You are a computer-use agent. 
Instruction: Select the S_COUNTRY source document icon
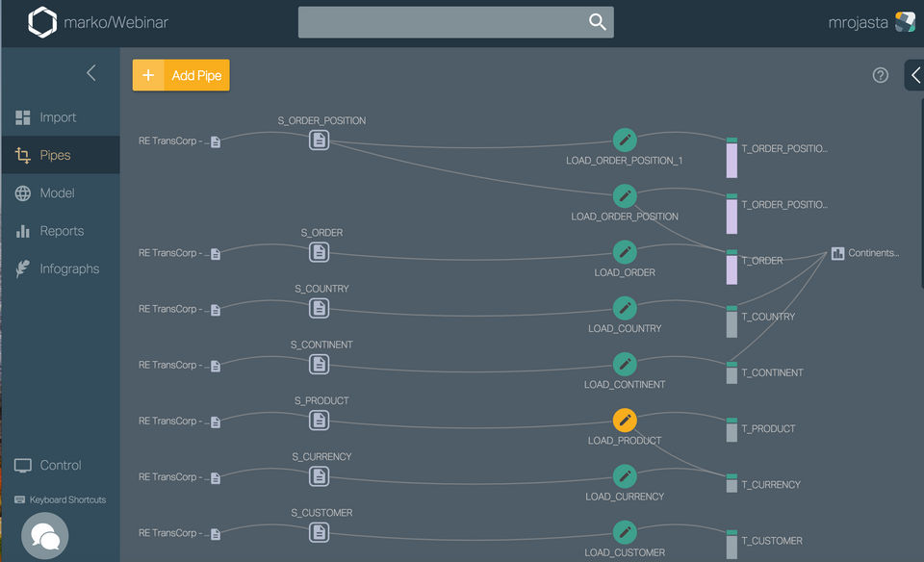(320, 308)
